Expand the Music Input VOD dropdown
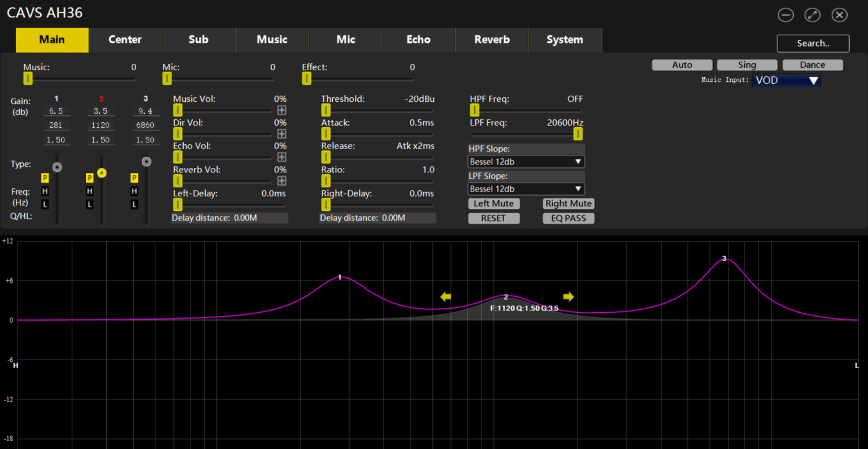Screen dimensions: 868x449 pyautogui.click(x=787, y=80)
